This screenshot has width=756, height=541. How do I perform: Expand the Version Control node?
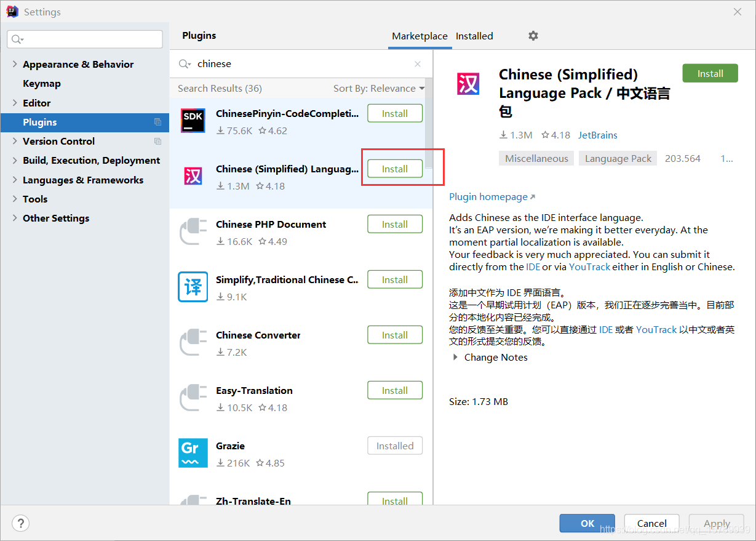click(15, 141)
